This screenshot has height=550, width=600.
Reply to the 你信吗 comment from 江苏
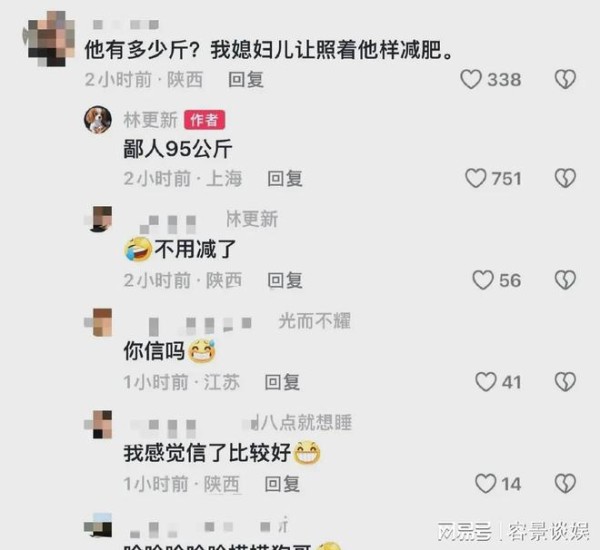[282, 382]
